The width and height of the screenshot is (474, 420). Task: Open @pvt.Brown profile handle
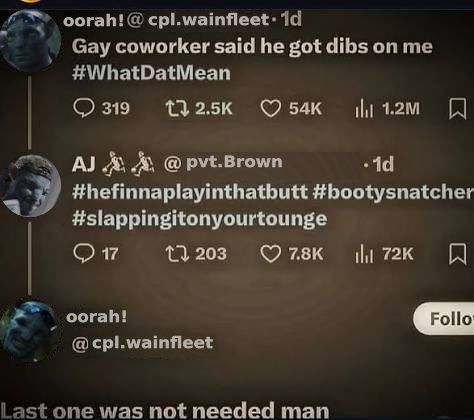point(223,163)
